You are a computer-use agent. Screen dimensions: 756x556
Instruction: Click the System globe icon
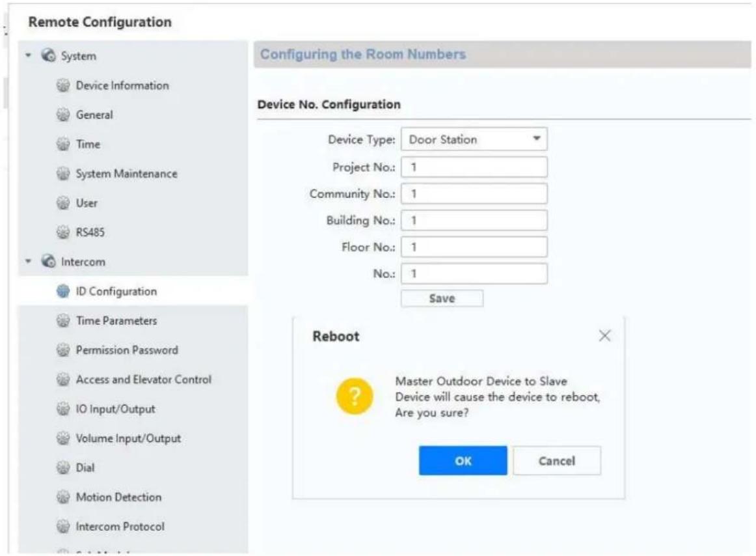[48, 55]
